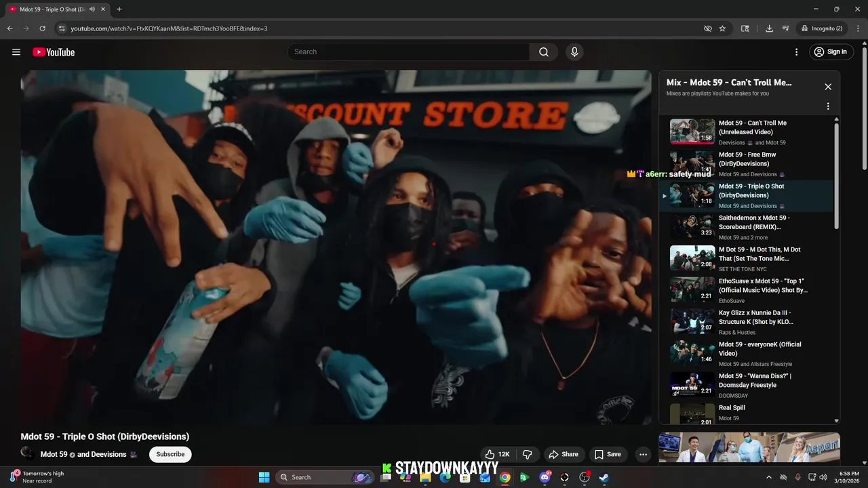The height and width of the screenshot is (488, 868).
Task: Focus the YouTube search box
Action: tap(408, 52)
